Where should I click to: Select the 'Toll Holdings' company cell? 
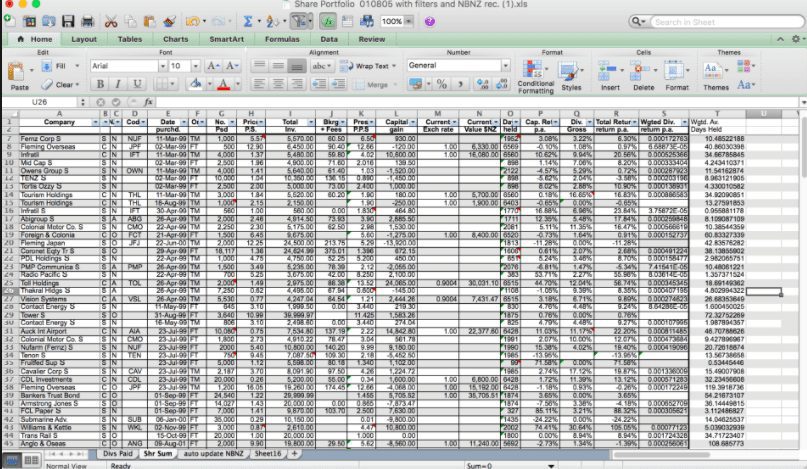click(60, 283)
